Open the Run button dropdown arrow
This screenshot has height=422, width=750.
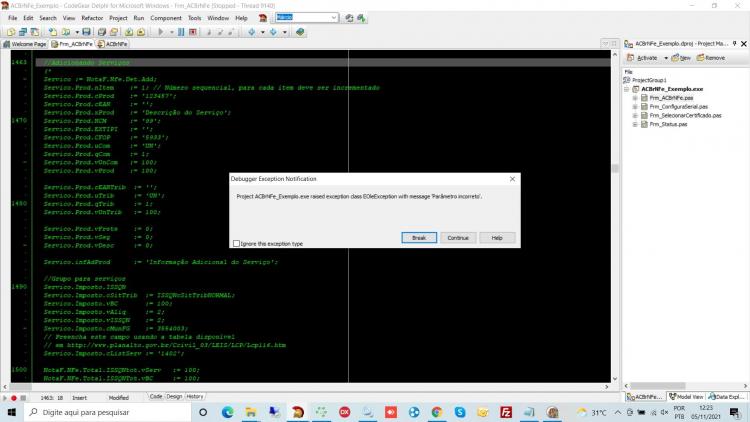(x=171, y=32)
